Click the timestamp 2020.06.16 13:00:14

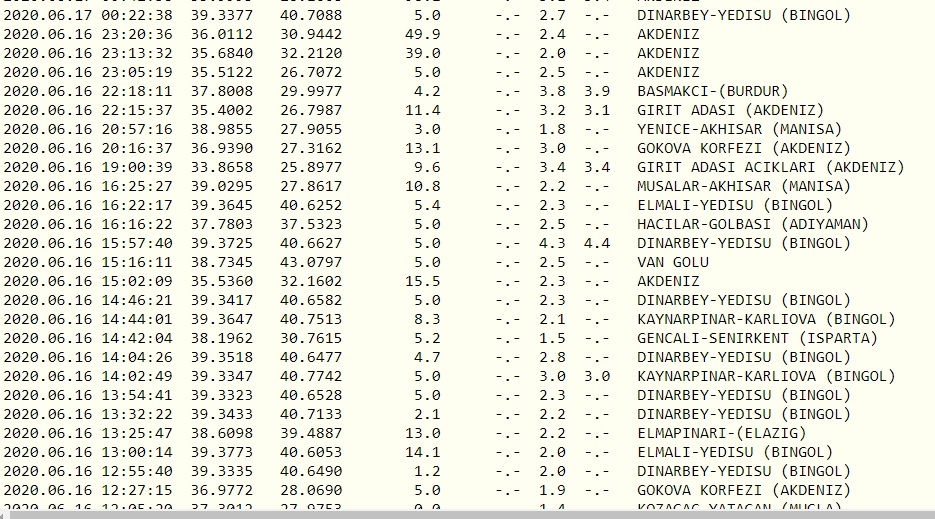pos(88,452)
